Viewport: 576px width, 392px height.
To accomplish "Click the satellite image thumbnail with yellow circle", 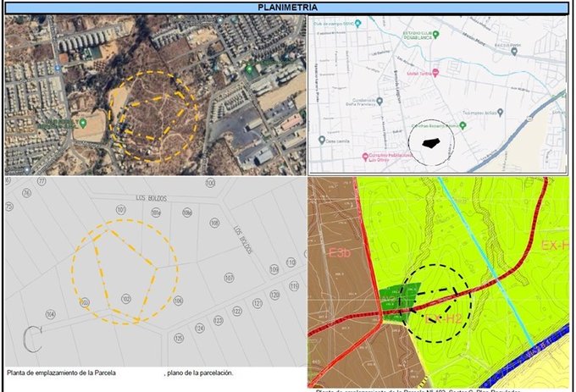I will [154, 95].
